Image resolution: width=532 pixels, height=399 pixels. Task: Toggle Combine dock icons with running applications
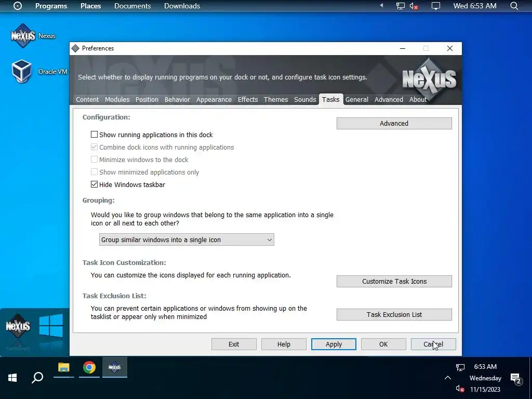pyautogui.click(x=94, y=147)
